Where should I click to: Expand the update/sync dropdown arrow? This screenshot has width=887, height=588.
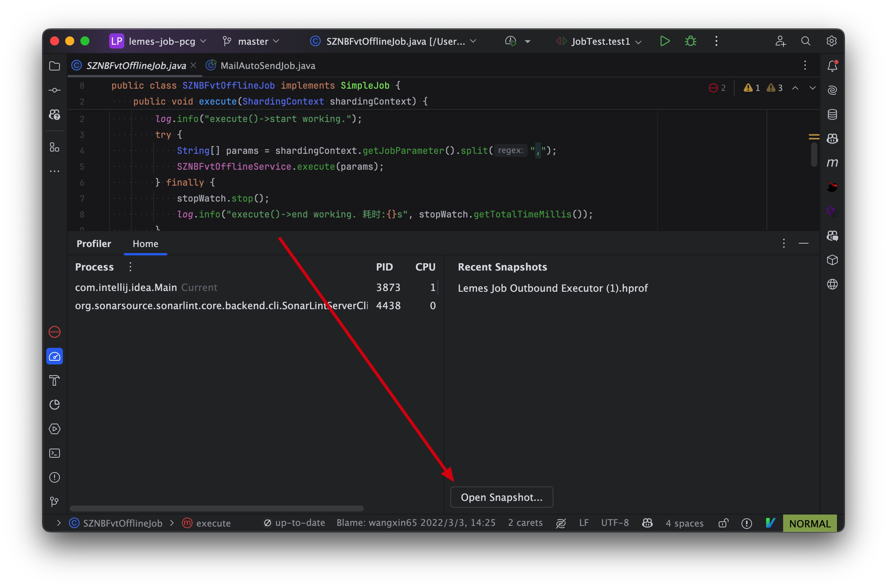[528, 41]
